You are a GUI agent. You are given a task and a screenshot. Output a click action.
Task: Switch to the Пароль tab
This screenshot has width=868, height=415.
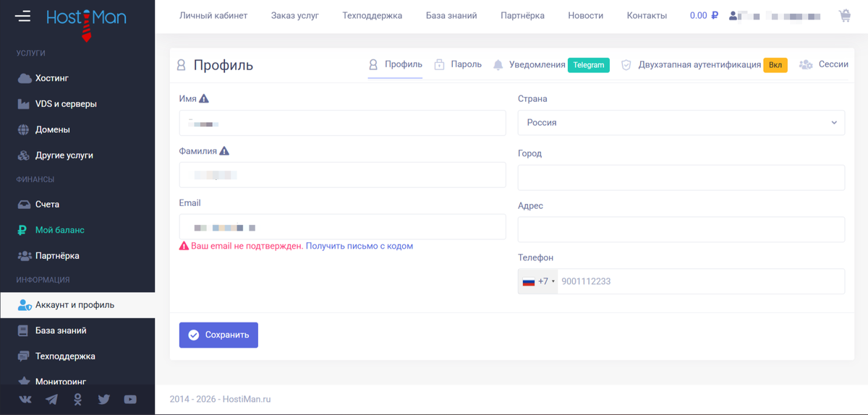tap(458, 64)
